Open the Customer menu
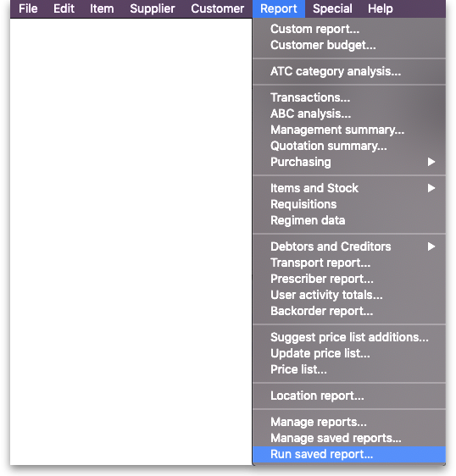456x476 pixels. (218, 8)
